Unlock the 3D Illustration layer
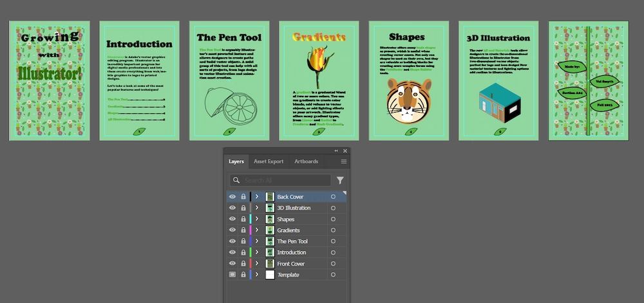Viewport: 644px width, 303px height. pyautogui.click(x=243, y=208)
